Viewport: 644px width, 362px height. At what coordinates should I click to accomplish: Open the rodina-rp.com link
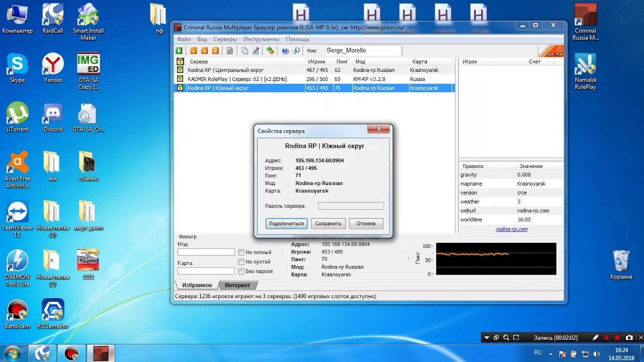[x=512, y=229]
